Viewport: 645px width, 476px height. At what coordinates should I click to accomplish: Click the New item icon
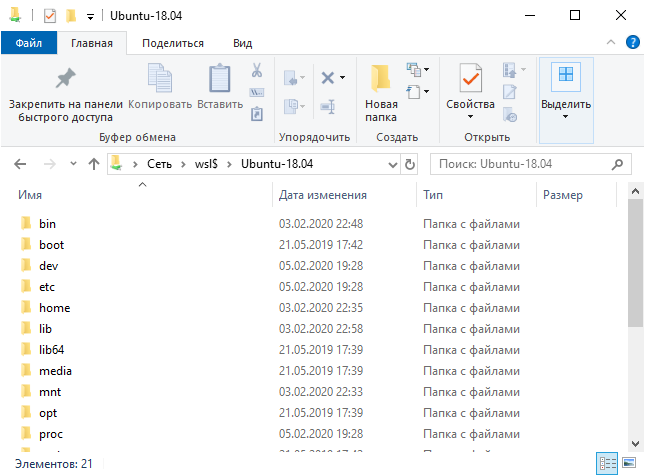pyautogui.click(x=414, y=69)
